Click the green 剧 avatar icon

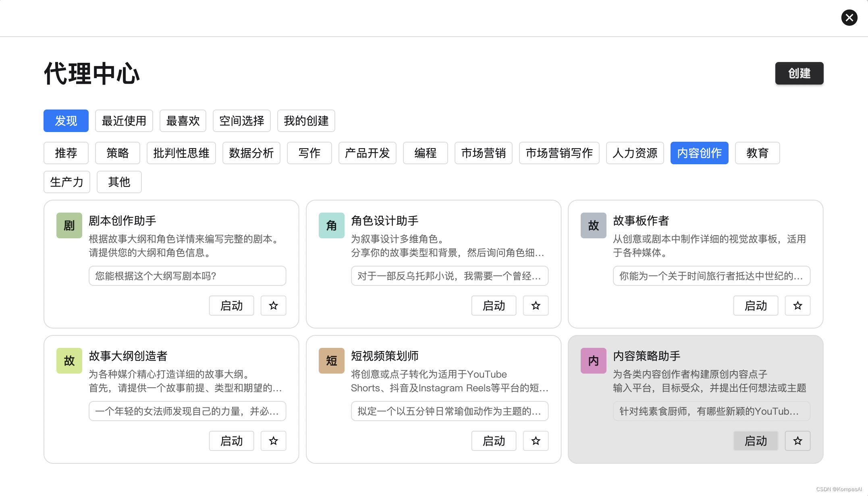pos(69,225)
